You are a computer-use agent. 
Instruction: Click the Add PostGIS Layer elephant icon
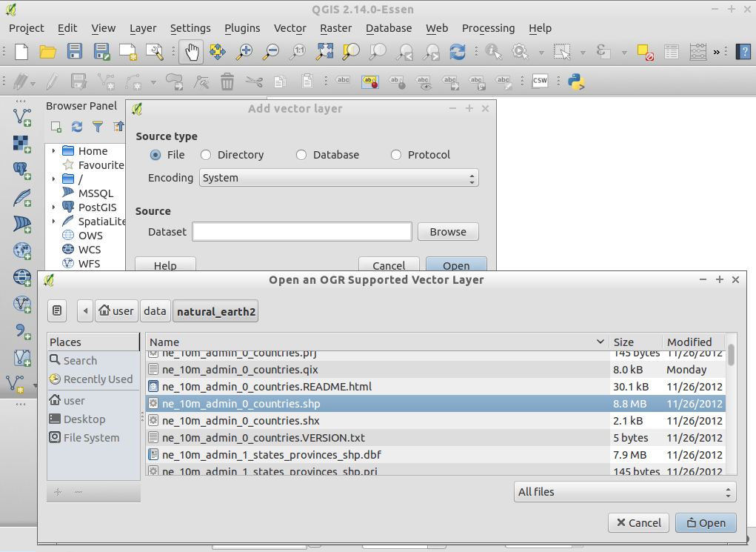[22, 171]
